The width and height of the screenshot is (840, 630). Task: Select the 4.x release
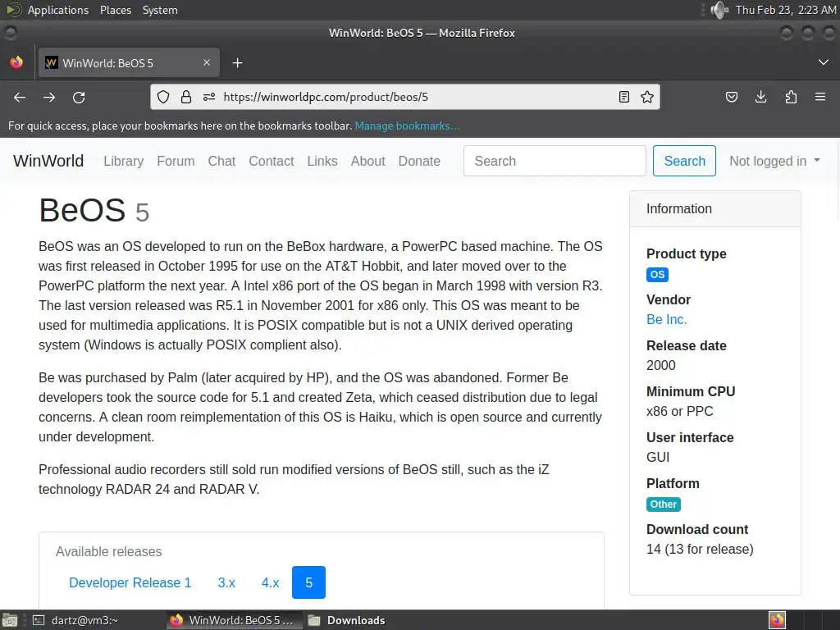click(x=270, y=582)
